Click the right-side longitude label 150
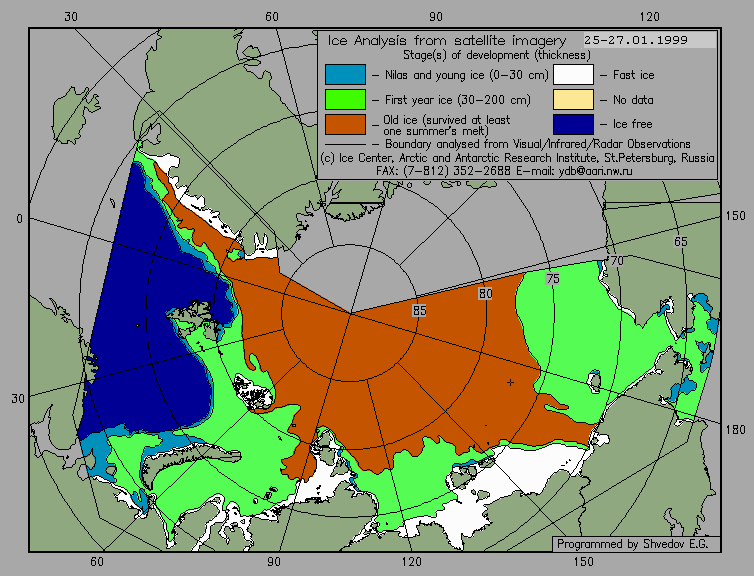The width and height of the screenshot is (754, 576). tap(736, 216)
